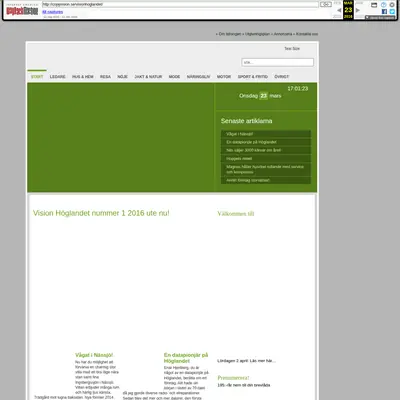Click the 195:- subscription price text

click(244, 385)
